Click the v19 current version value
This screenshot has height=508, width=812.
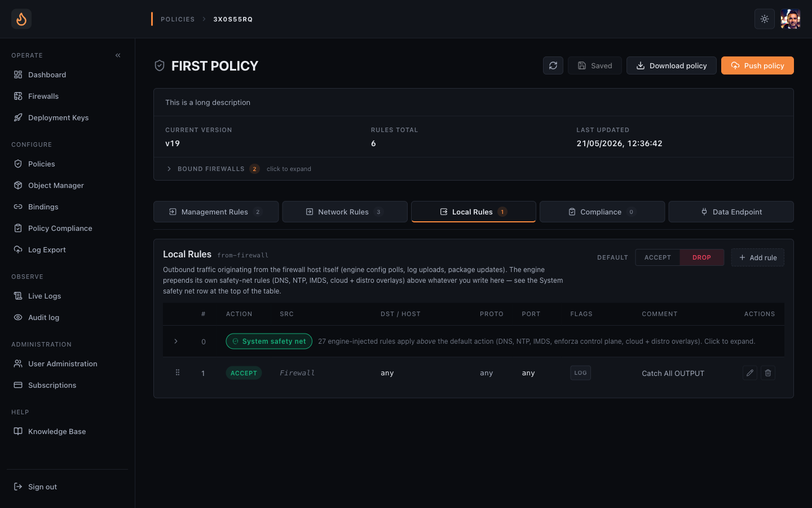click(173, 143)
